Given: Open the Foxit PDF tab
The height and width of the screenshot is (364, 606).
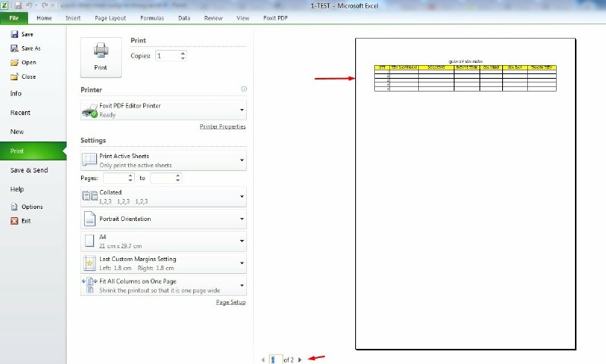Looking at the screenshot, I should [x=275, y=18].
